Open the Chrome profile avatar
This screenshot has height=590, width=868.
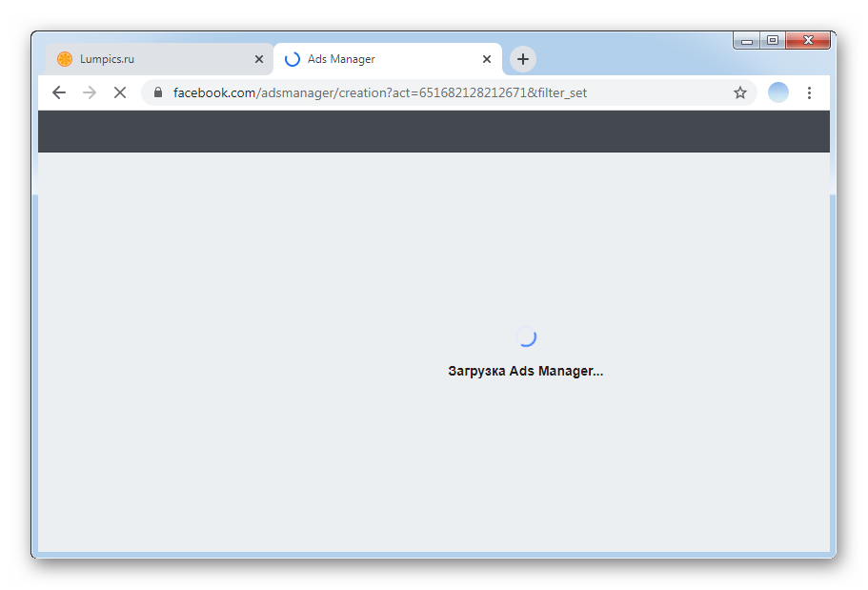pos(778,92)
